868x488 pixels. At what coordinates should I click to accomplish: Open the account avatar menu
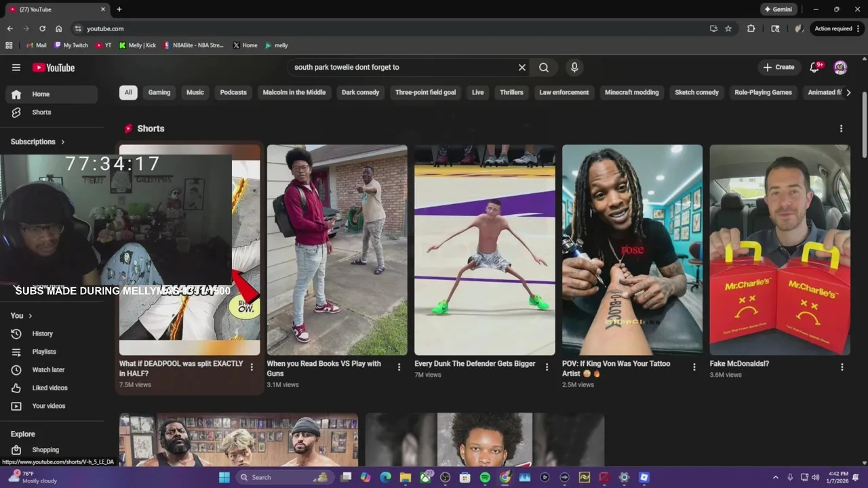click(840, 67)
